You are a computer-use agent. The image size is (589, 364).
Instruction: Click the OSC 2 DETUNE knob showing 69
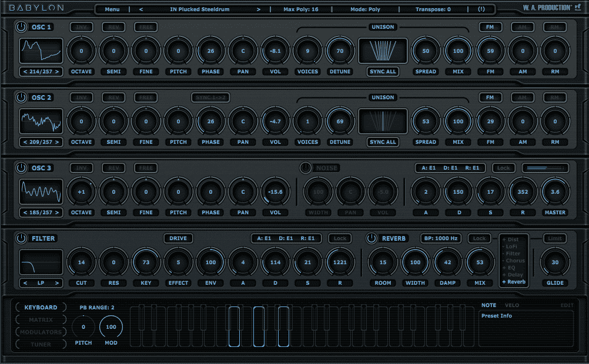click(x=340, y=122)
